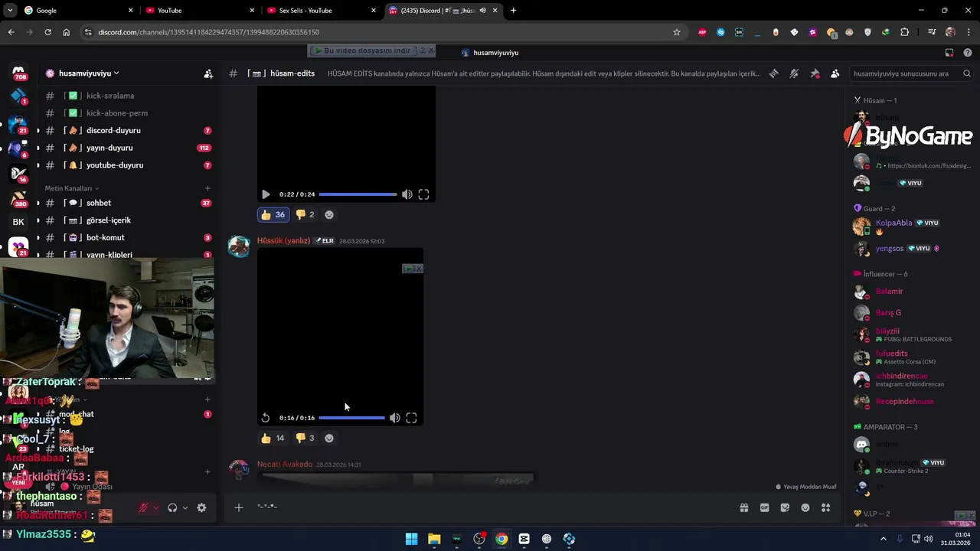The image size is (980, 551).
Task: Open Windows Start button
Action: (x=412, y=539)
